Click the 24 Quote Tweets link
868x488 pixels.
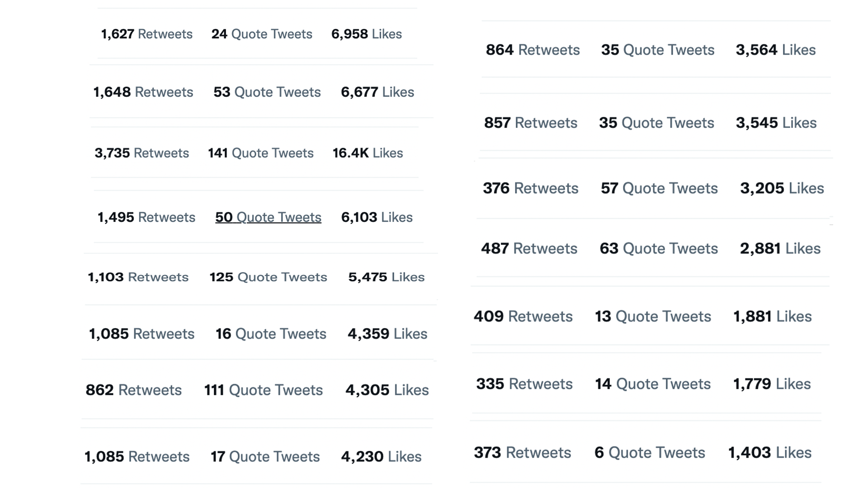click(x=262, y=34)
